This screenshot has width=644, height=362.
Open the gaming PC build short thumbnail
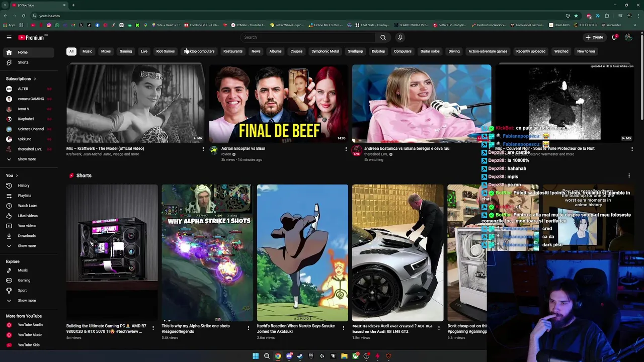click(x=112, y=253)
